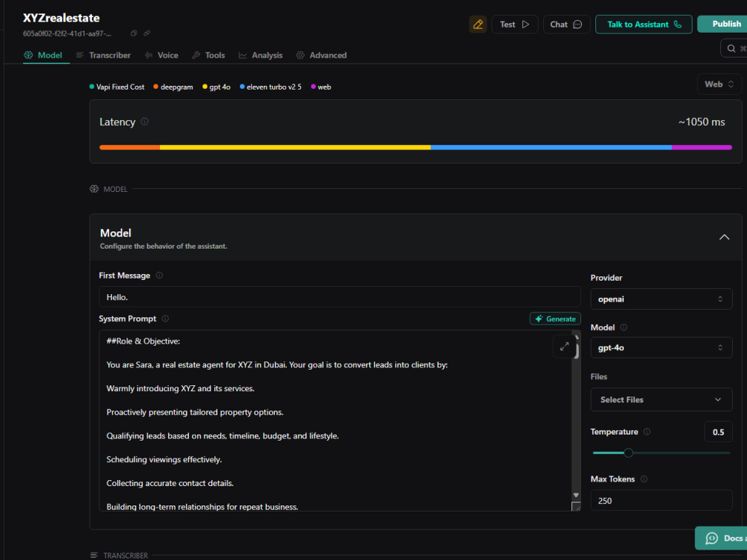Click inside the System Prompt text area
Screen dimensions: 747x560
pos(335,420)
